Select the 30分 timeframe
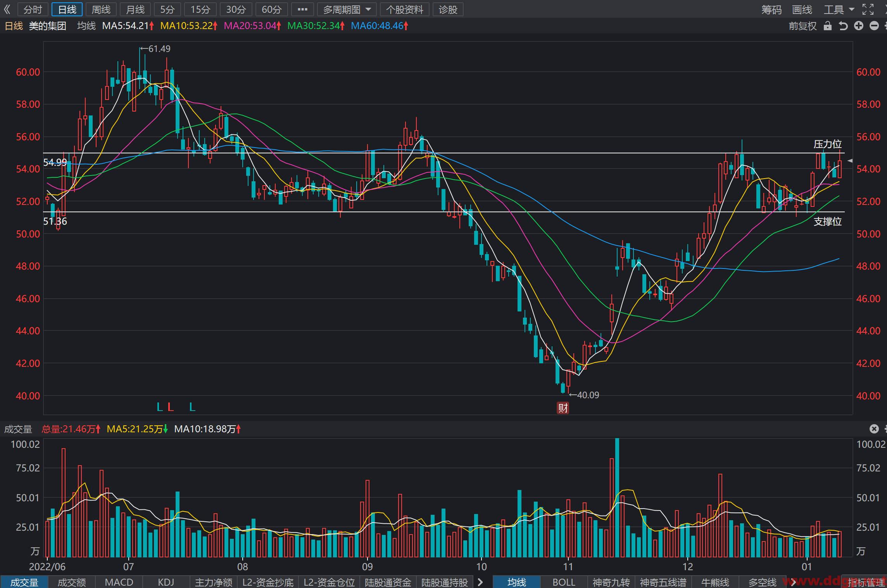 click(236, 9)
